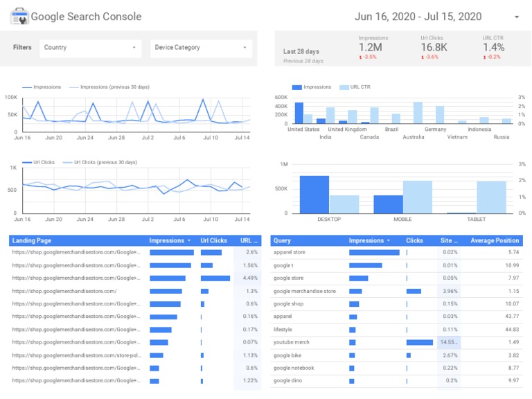
Task: Open the Device Category filter dropdown
Action: pos(201,48)
